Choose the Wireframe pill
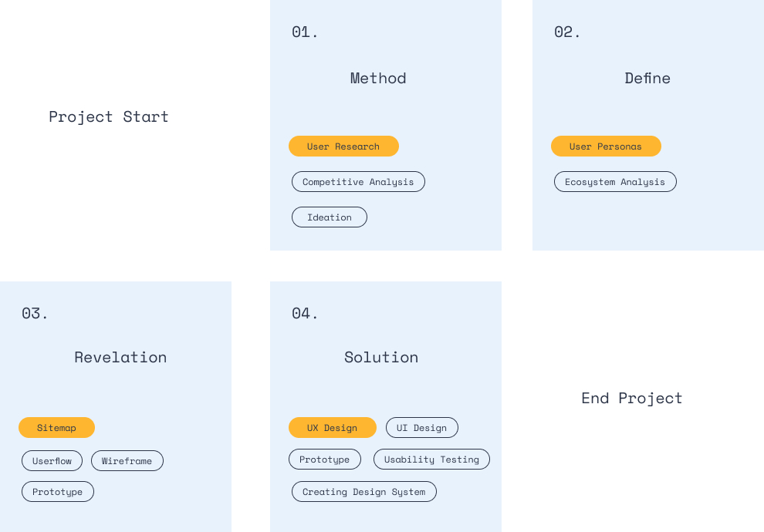 pyautogui.click(x=127, y=461)
